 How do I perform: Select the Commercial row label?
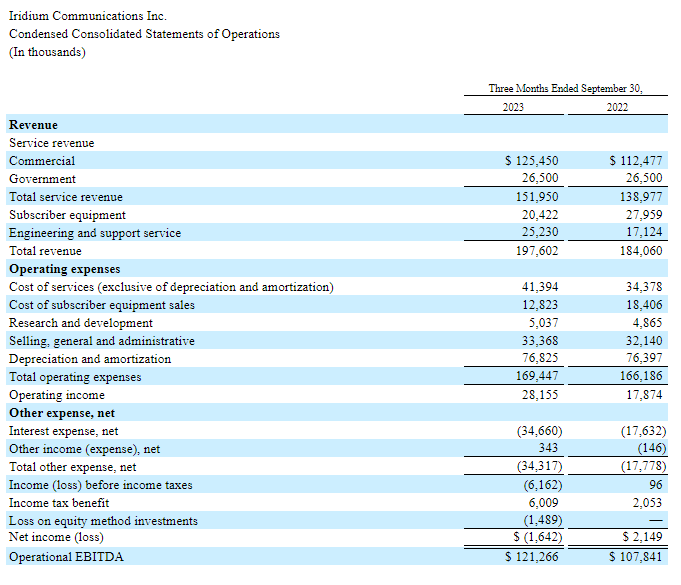pyautogui.click(x=42, y=161)
